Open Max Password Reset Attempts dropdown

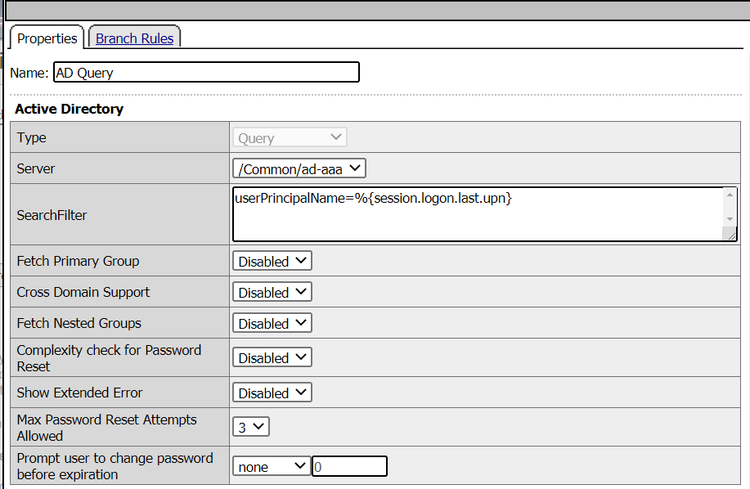(251, 427)
